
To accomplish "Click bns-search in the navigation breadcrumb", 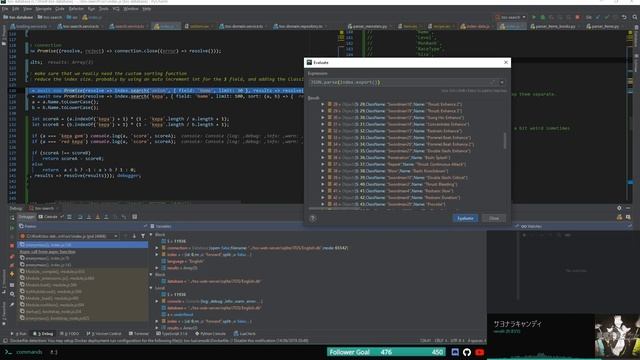I will pos(50,17).
